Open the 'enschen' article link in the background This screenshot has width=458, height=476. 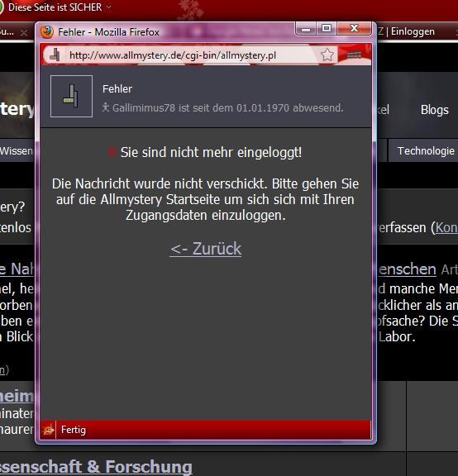407,269
